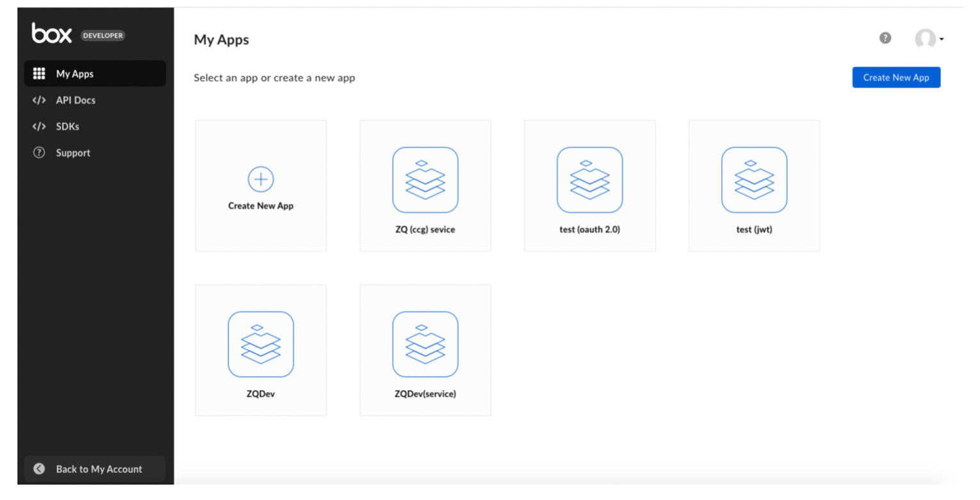Click the ZQDev label text
The width and height of the screenshot is (980, 500).
(x=261, y=394)
